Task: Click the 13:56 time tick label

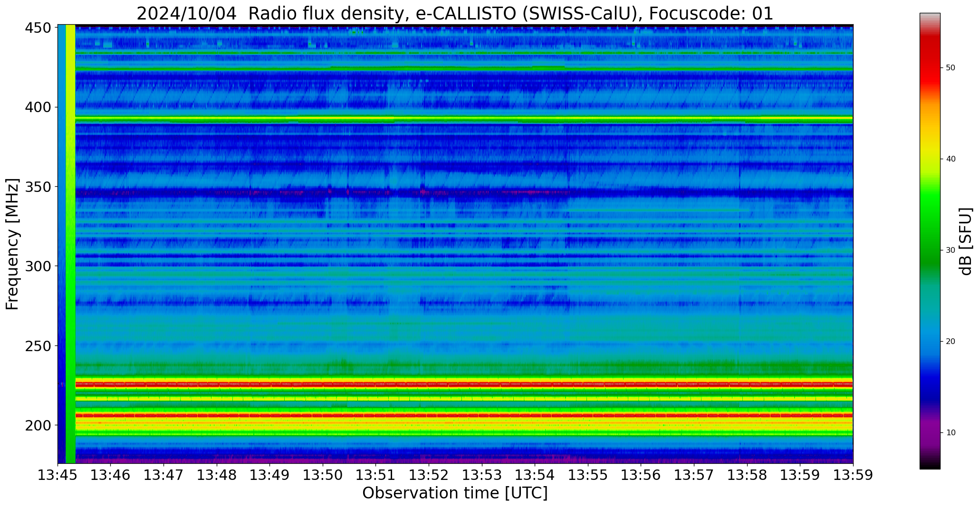Action: coord(641,475)
